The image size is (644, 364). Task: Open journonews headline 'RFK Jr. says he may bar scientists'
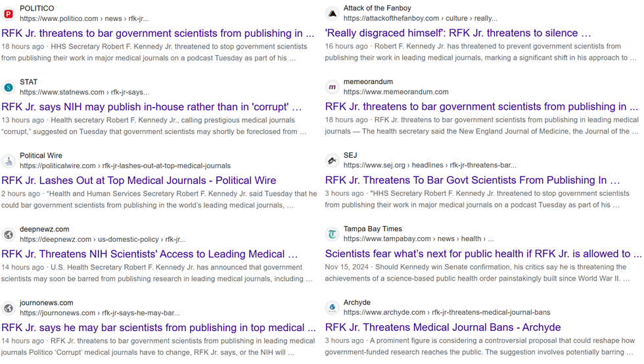[x=158, y=327]
